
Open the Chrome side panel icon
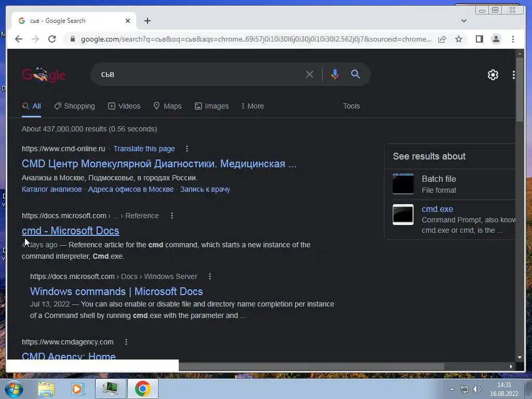click(479, 39)
